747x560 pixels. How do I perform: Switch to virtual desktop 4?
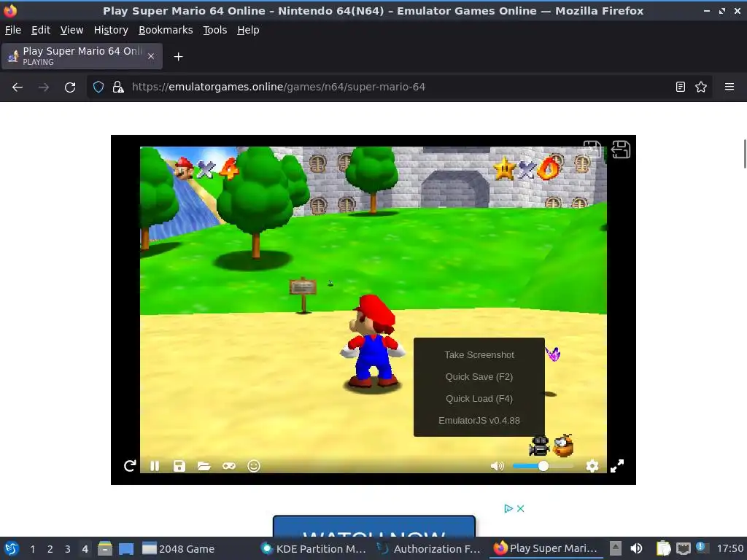pos(85,549)
